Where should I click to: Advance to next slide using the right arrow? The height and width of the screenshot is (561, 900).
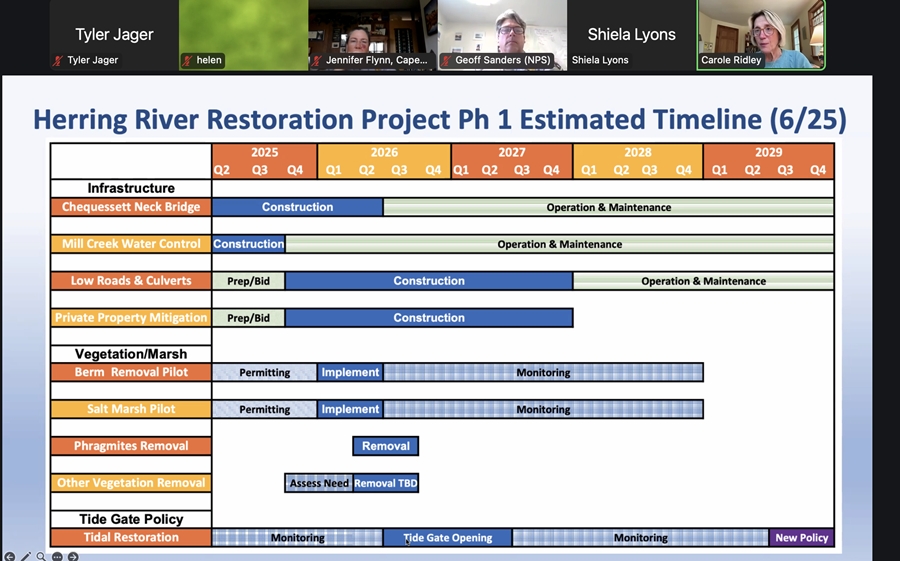pyautogui.click(x=73, y=556)
